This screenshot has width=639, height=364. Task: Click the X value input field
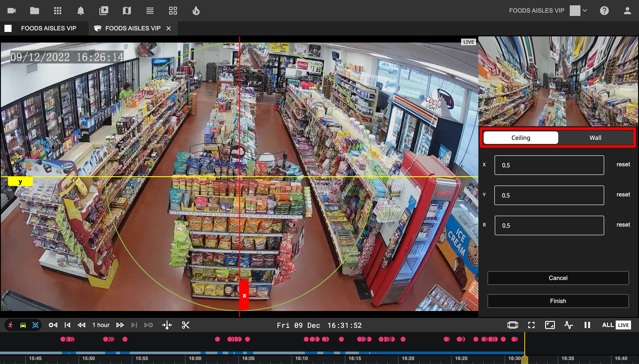[x=549, y=165]
